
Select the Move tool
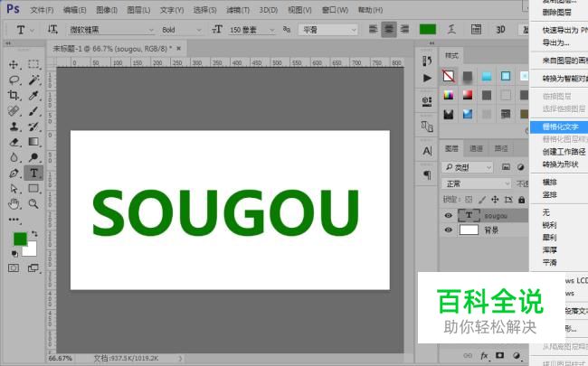(14, 64)
